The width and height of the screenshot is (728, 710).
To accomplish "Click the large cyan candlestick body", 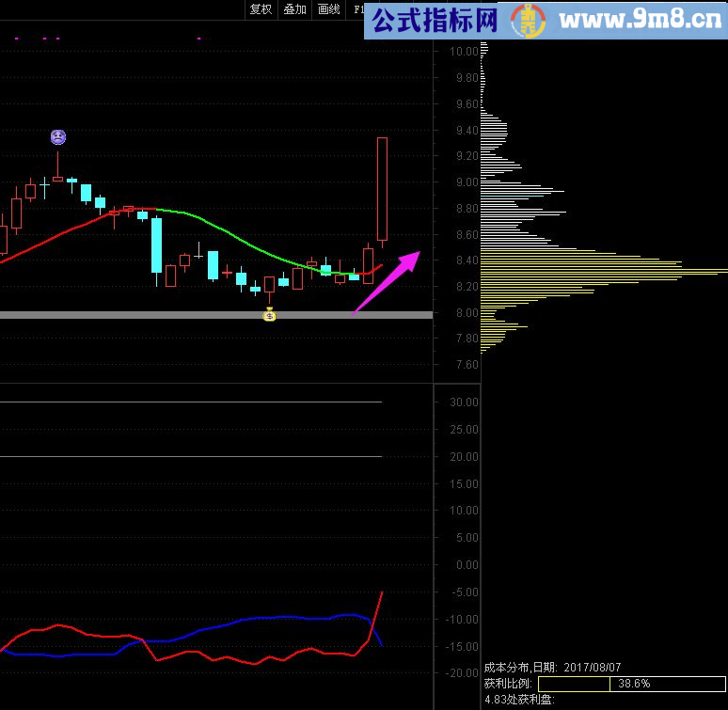I will [156, 245].
